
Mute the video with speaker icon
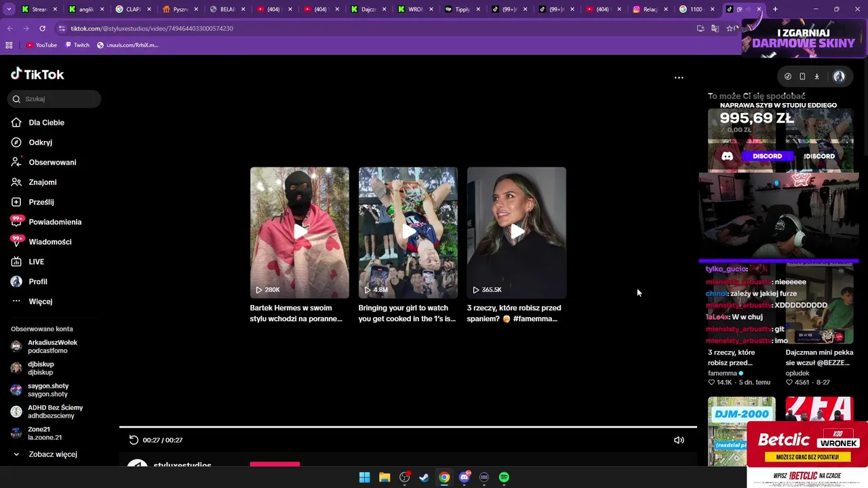[679, 440]
